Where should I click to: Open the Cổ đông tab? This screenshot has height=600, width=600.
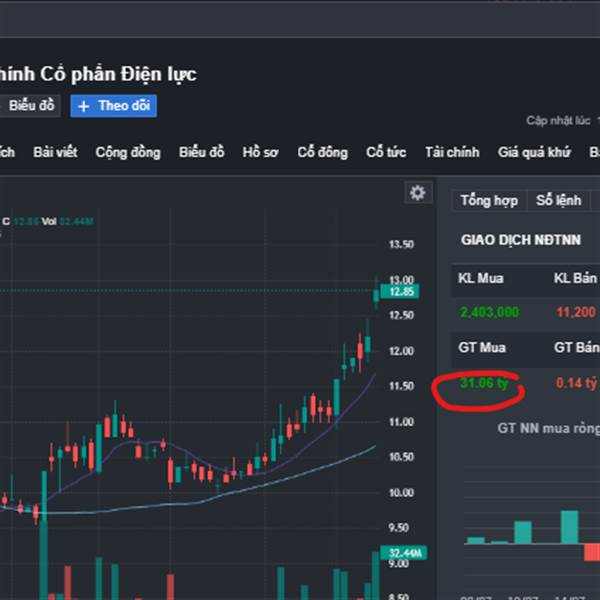coord(323,152)
